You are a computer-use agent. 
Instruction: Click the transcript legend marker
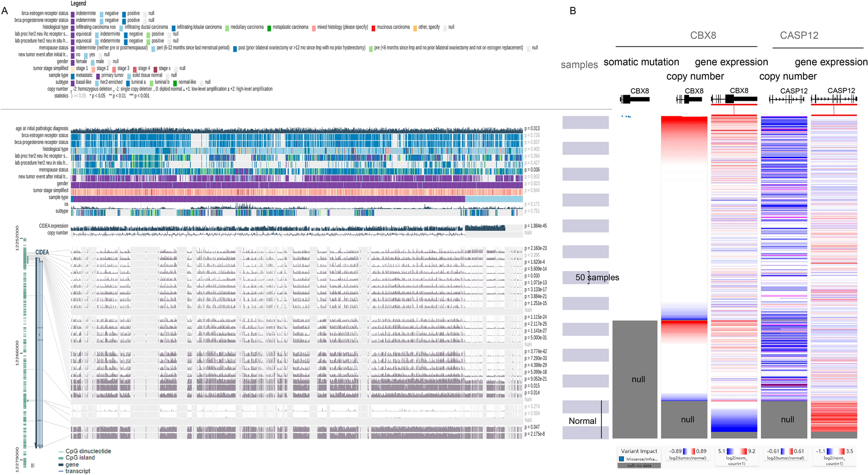pyautogui.click(x=61, y=471)
